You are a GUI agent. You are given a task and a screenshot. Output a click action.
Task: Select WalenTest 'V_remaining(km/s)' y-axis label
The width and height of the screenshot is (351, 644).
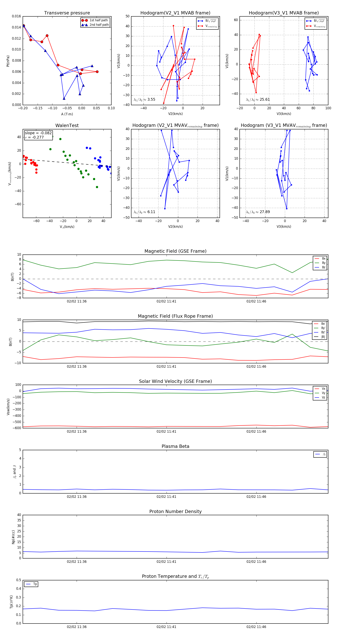(10, 173)
